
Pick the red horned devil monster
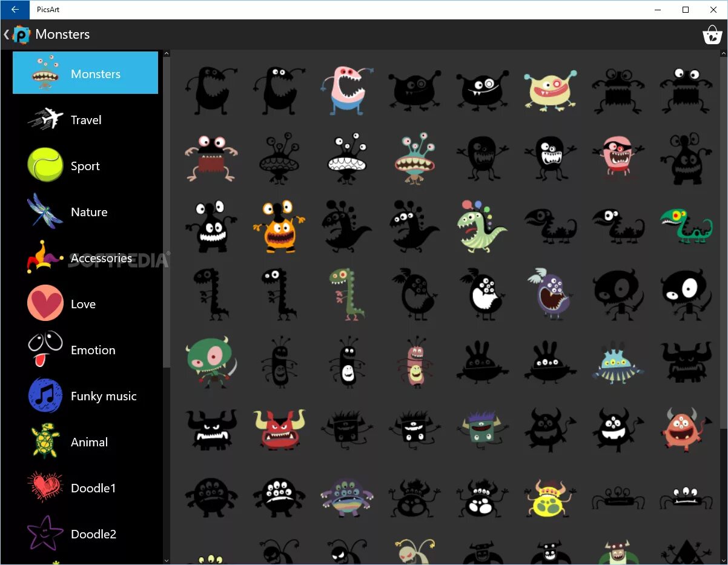pyautogui.click(x=279, y=430)
